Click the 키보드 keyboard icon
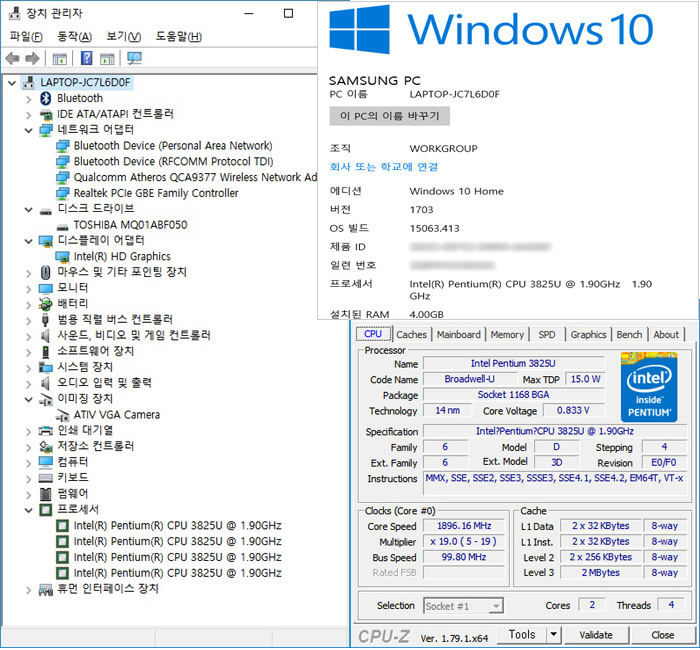Screen dimensions: 700x650 46,478
